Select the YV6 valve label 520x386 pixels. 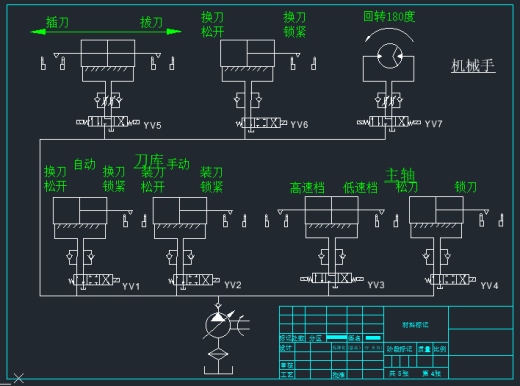coord(299,125)
